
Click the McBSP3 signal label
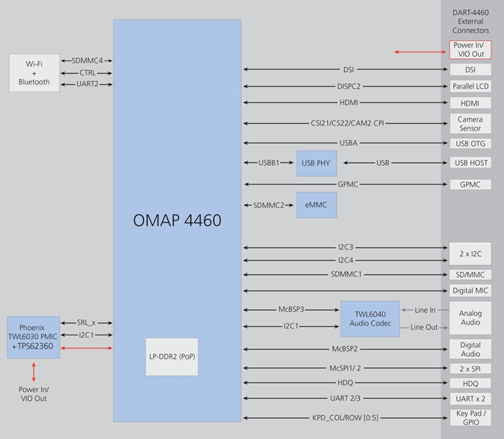[291, 310]
